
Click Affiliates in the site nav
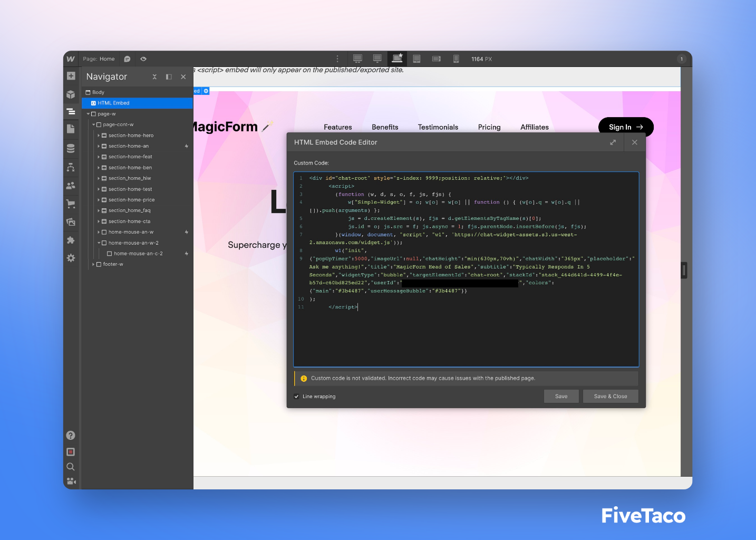(535, 127)
